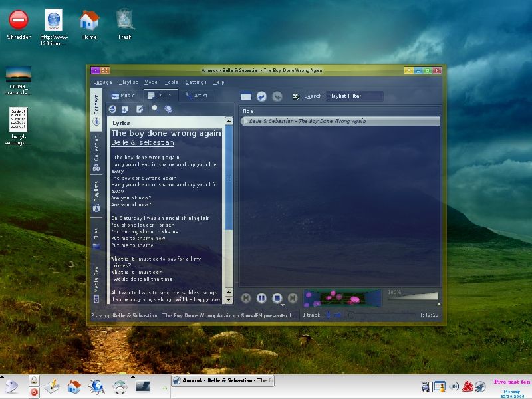This screenshot has height=399, width=532.
Task: Stop playback with the square button
Action: [x=277, y=298]
